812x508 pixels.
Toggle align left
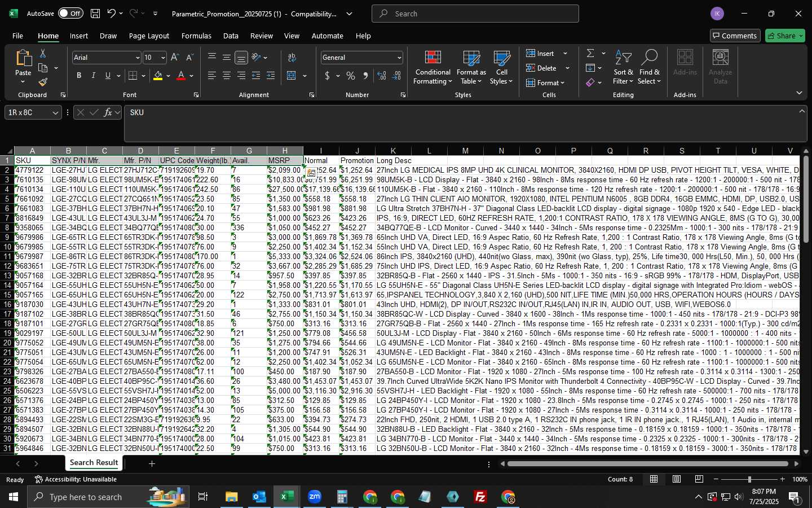tap(212, 76)
